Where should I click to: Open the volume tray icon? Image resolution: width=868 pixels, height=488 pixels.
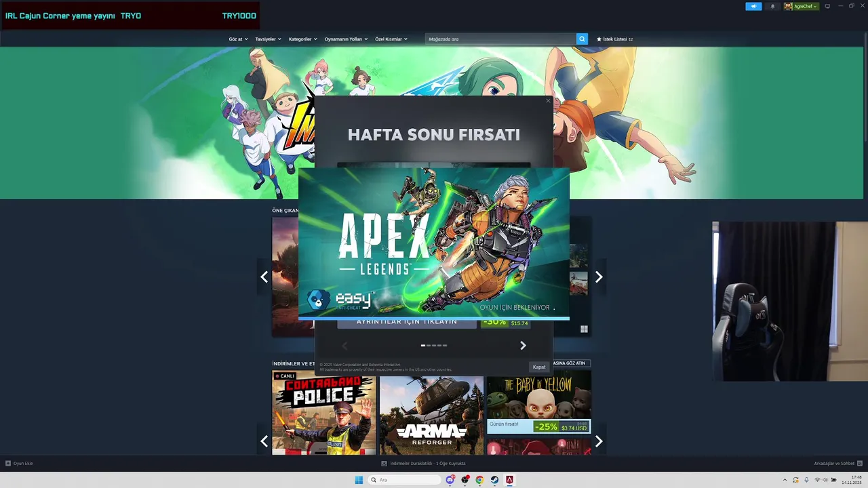tap(825, 480)
